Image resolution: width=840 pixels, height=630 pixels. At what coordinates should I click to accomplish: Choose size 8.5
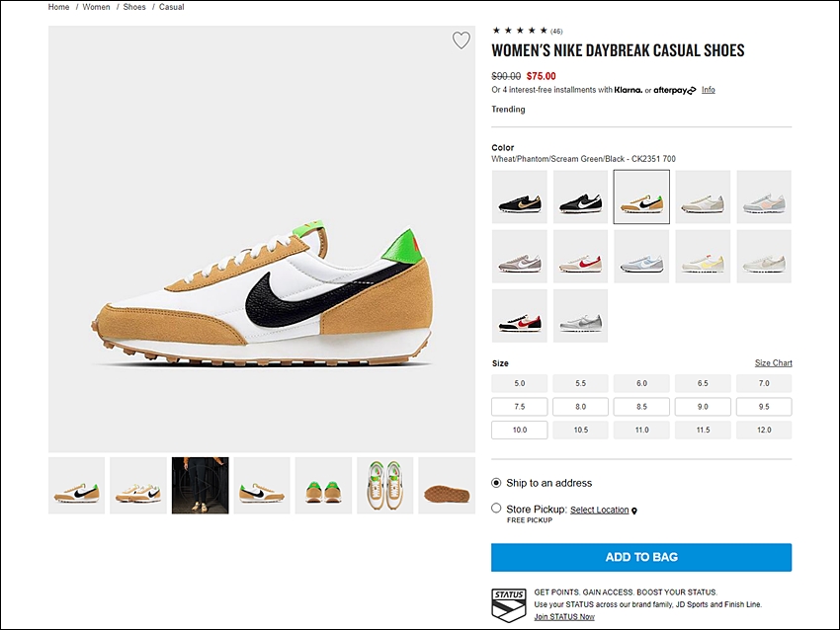[641, 407]
